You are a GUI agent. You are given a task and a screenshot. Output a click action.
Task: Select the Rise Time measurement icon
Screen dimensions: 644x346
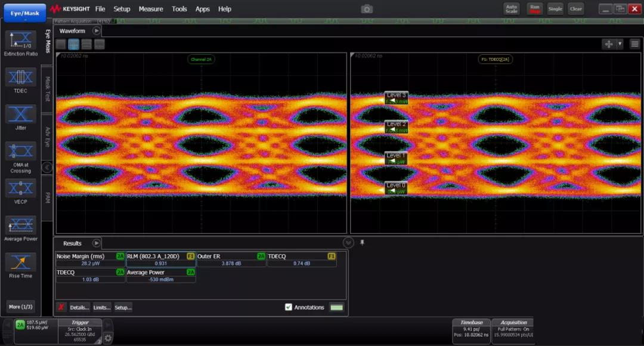20,262
